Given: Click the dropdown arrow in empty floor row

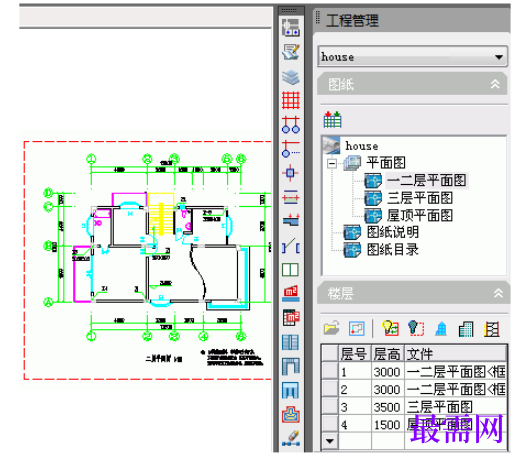Looking at the screenshot, I should [x=330, y=441].
